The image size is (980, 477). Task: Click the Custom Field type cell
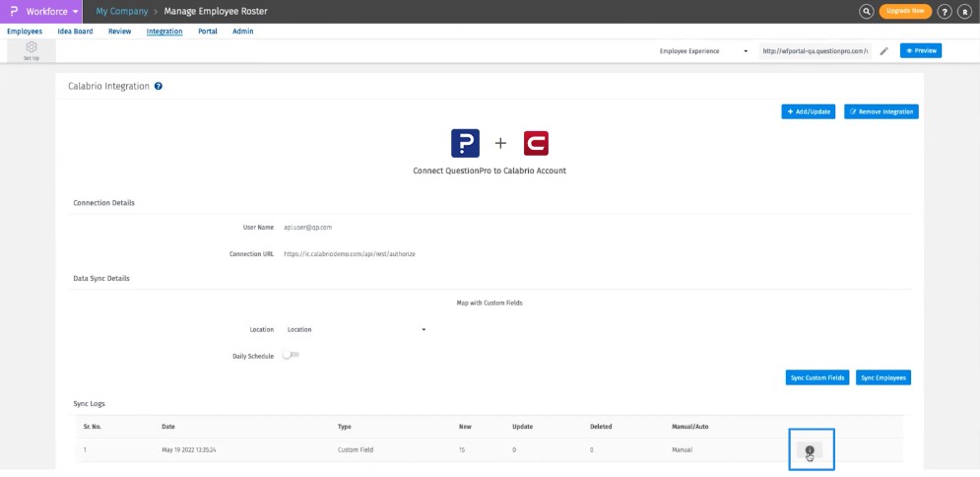[x=357, y=450]
